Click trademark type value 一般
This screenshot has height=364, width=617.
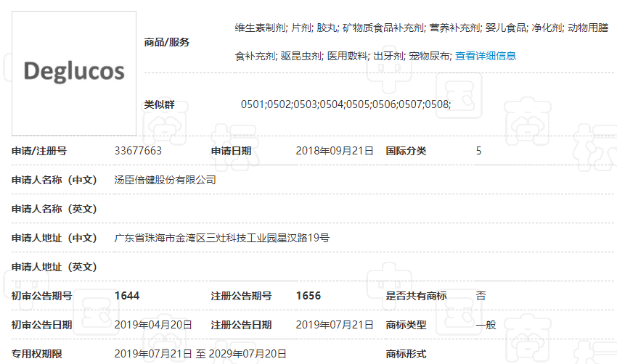486,325
